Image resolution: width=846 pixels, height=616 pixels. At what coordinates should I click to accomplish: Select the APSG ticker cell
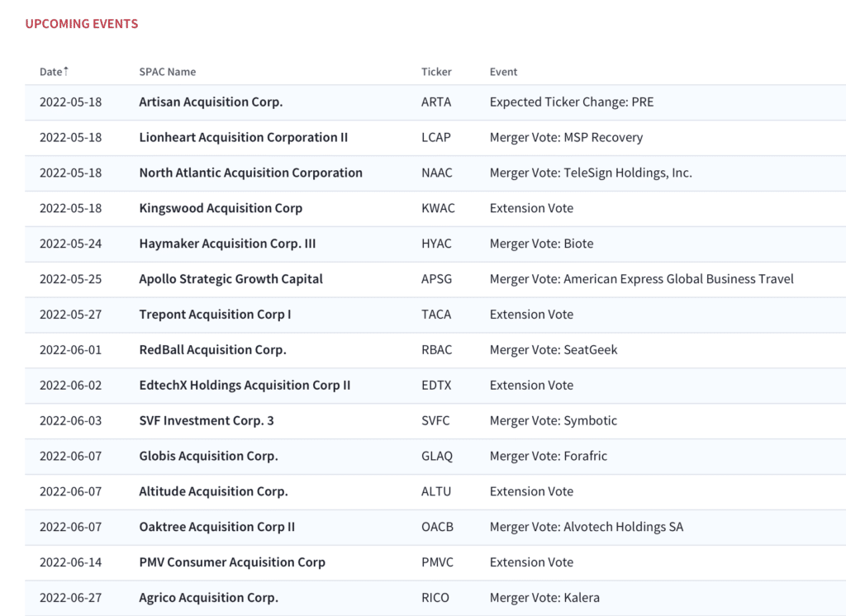[x=436, y=279]
